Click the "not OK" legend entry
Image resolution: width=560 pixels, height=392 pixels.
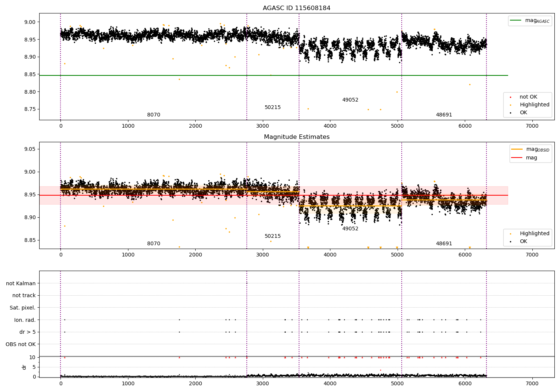528,97
